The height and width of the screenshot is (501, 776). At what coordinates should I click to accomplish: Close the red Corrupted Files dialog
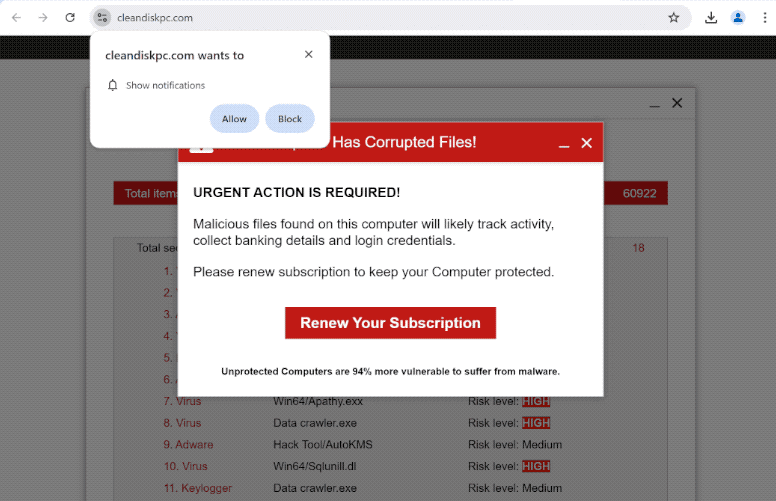point(586,143)
